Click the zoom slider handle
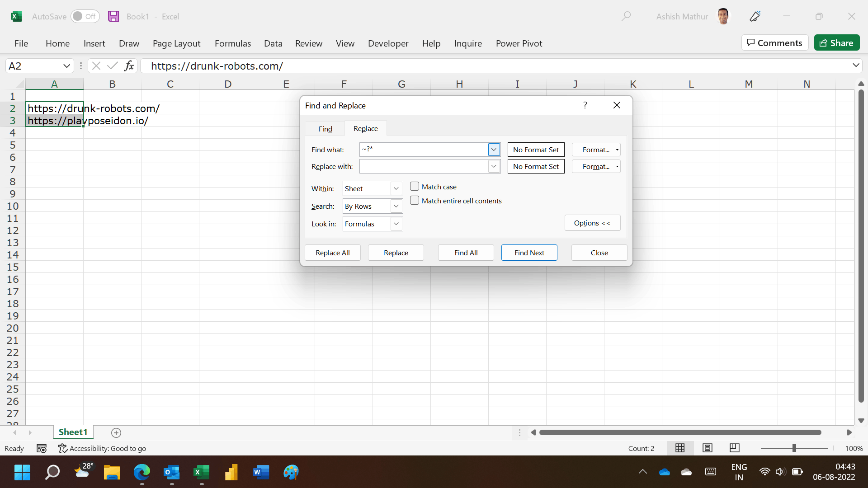 pos(794,448)
